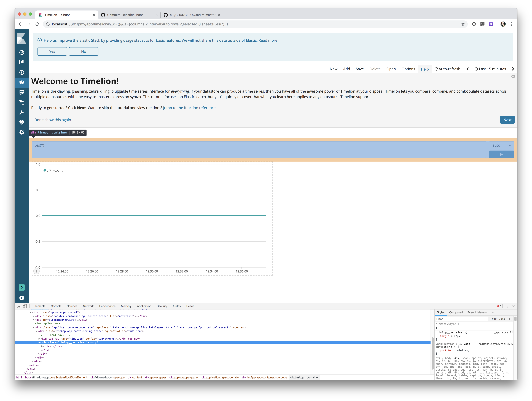The width and height of the screenshot is (532, 401).
Task: Click the Next button in the tutorial
Action: [507, 120]
